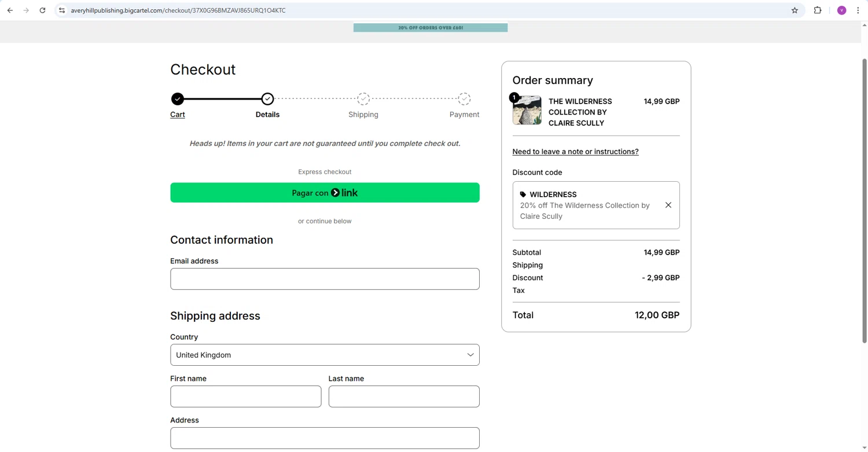Click the product title The Wilderness Collection
Image resolution: width=868 pixels, height=452 pixels.
[580, 112]
